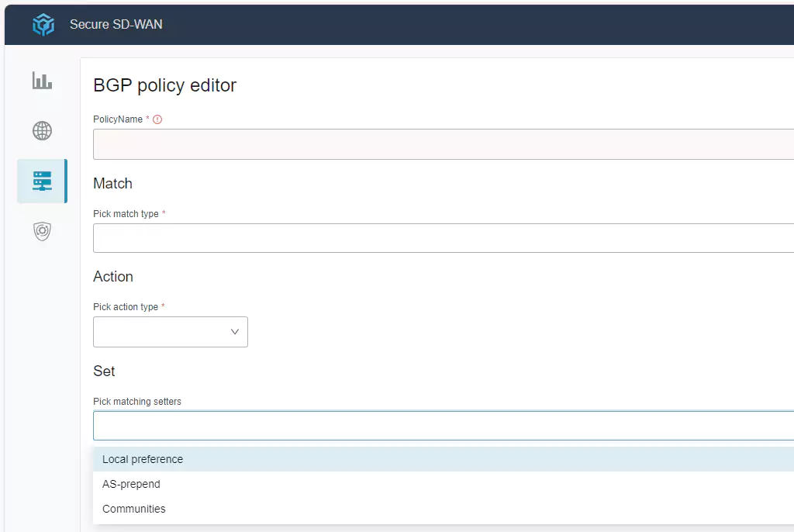
Task: Click the Secure SD-WAN title text
Action: pyautogui.click(x=116, y=25)
